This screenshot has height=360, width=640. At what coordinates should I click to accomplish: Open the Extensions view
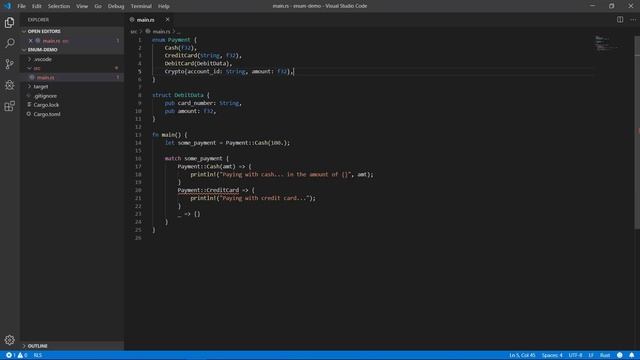click(x=9, y=106)
